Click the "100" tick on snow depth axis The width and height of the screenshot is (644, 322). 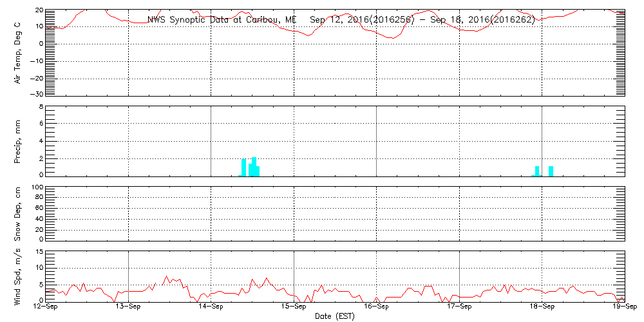click(37, 187)
